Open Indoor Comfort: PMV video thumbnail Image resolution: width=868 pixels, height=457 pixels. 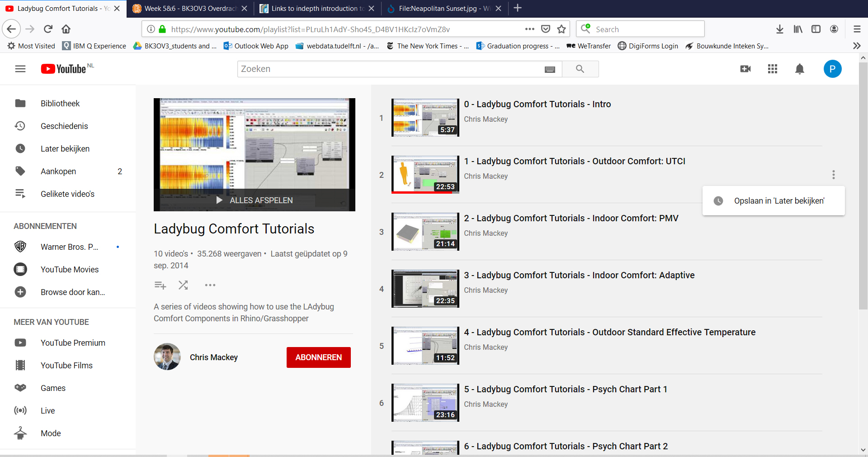click(425, 232)
